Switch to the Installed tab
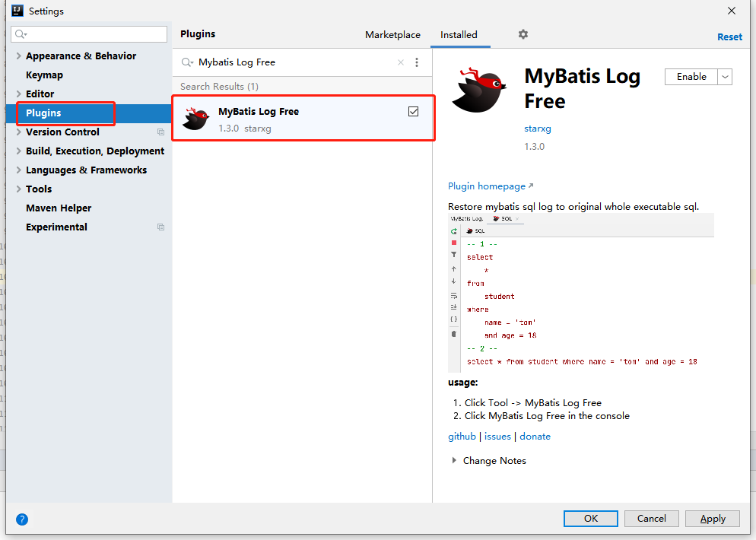Viewport: 756px width, 540px height. [459, 35]
